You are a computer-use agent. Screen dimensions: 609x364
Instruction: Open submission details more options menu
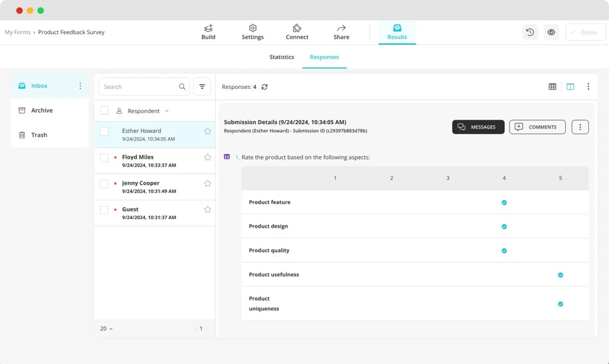click(580, 127)
